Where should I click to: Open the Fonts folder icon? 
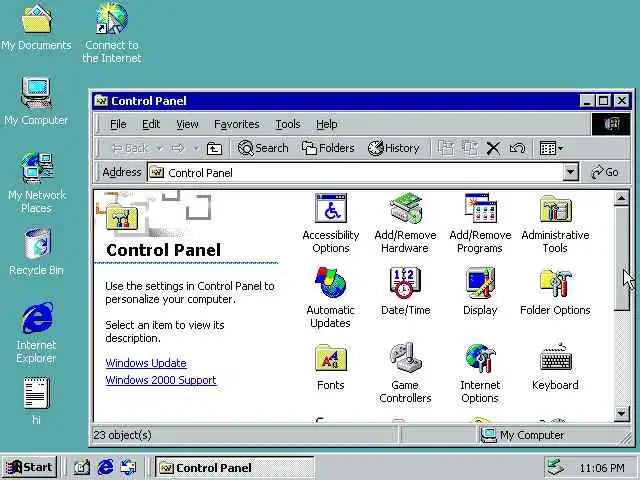[x=331, y=367]
